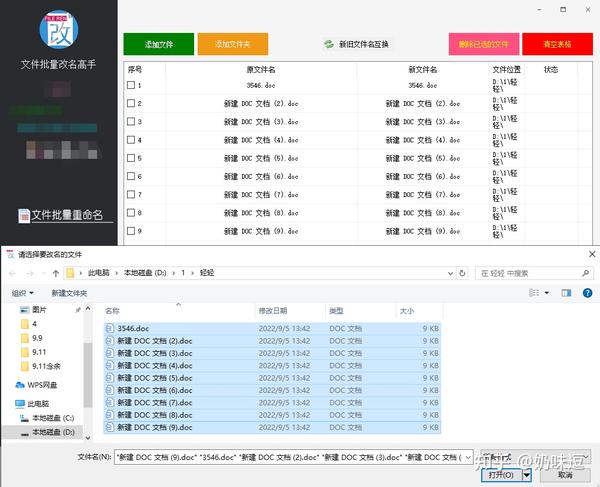Click the 修改日期 column header

pos(273,311)
